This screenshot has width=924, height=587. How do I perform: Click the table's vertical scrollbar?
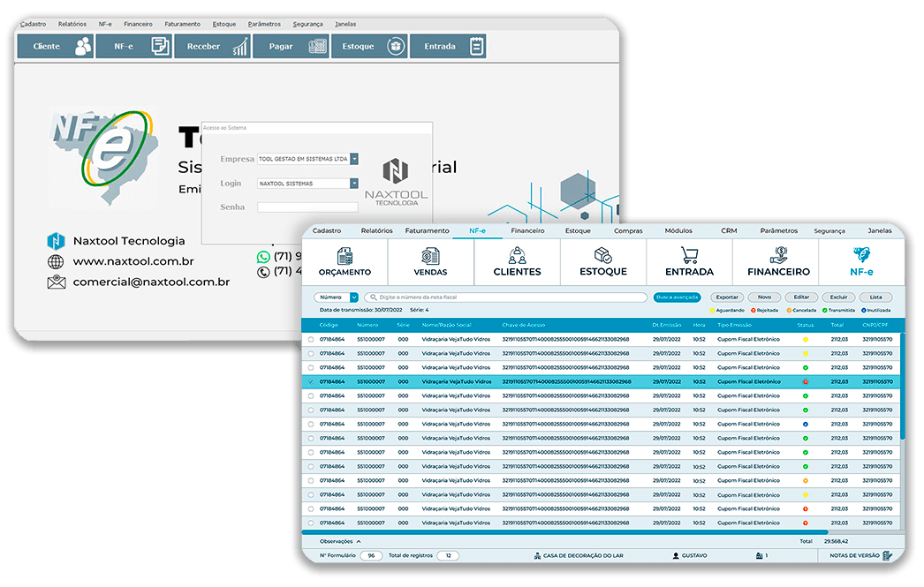pyautogui.click(x=902, y=386)
